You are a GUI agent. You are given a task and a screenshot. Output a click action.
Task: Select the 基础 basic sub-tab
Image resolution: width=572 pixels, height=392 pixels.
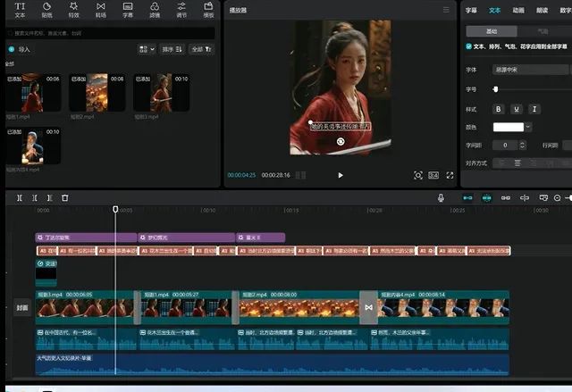click(x=492, y=31)
